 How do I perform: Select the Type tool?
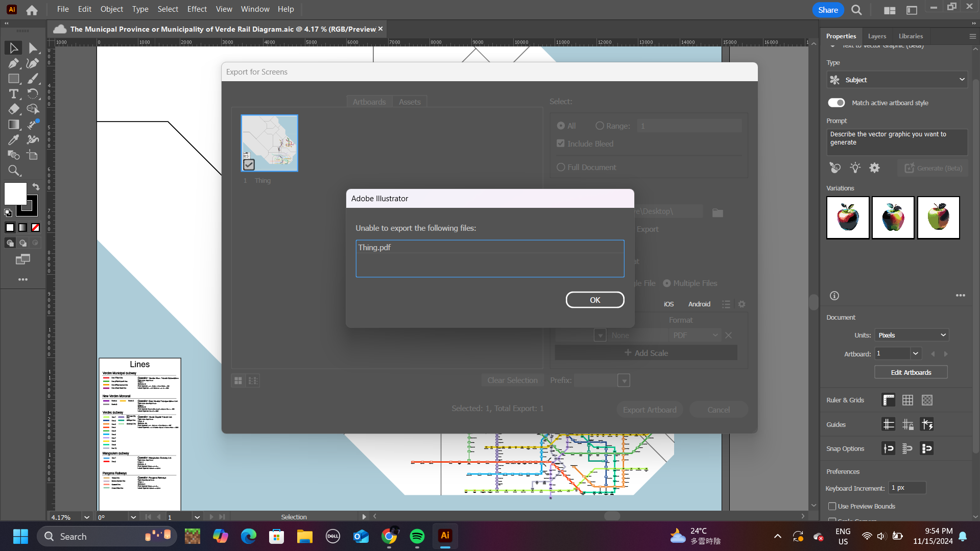(14, 94)
